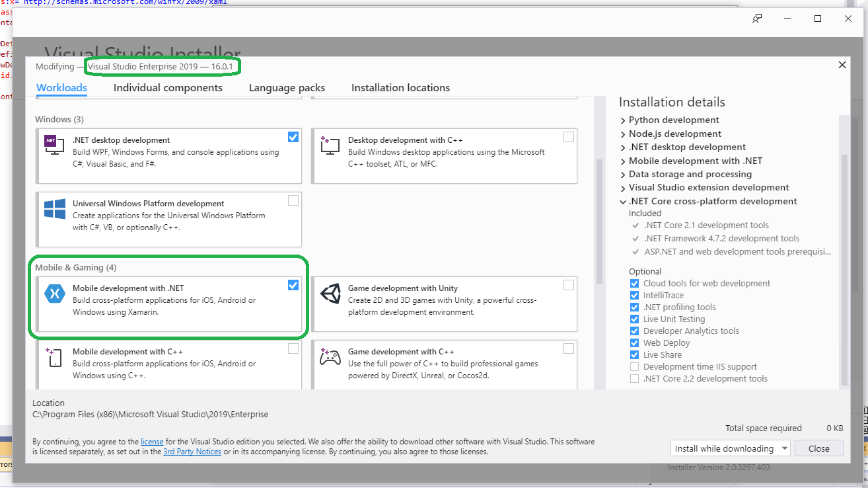Maximize the Visual Studio Installer window
This screenshot has height=488, width=868.
[818, 19]
